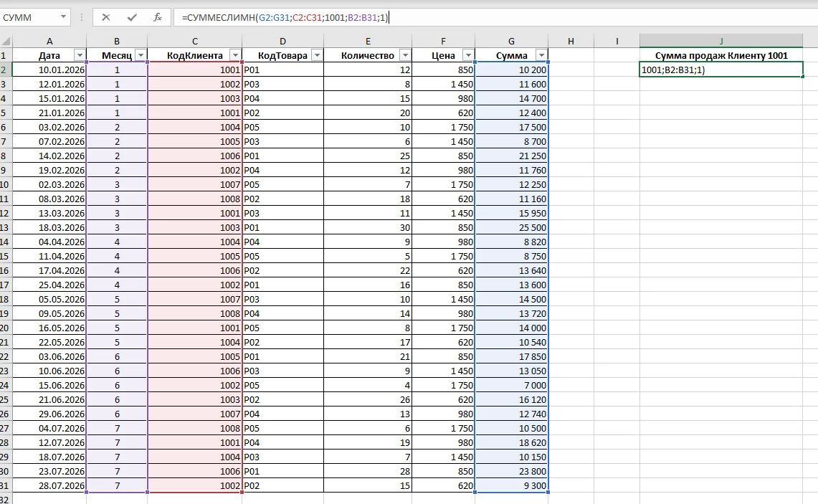
Task: Click date cell 28.07.2026
Action: pos(49,486)
